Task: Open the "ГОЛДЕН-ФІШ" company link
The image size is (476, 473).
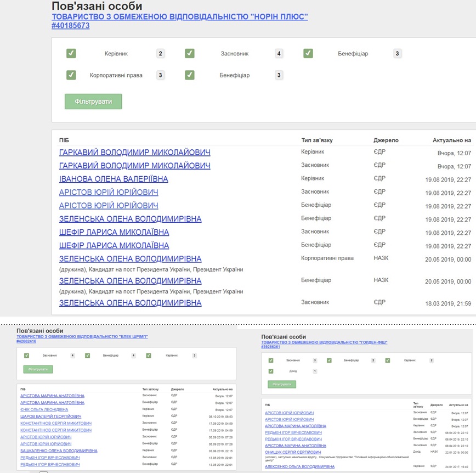Action: (324, 342)
